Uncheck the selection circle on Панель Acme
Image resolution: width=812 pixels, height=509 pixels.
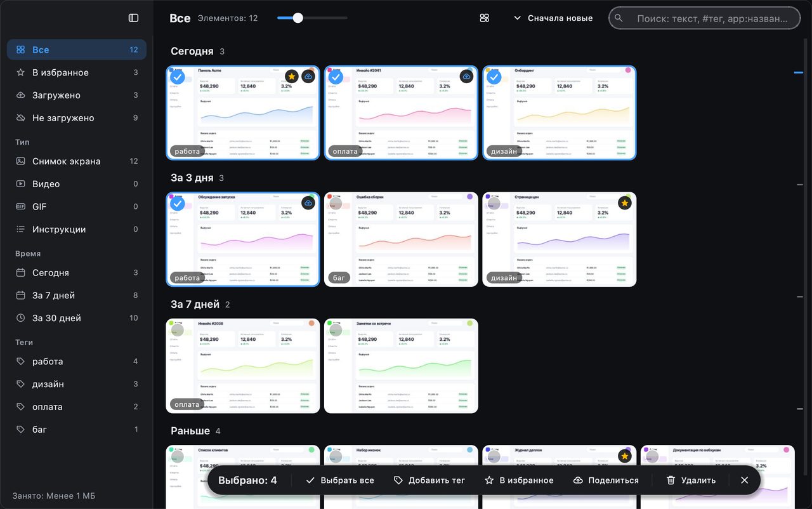coord(178,77)
